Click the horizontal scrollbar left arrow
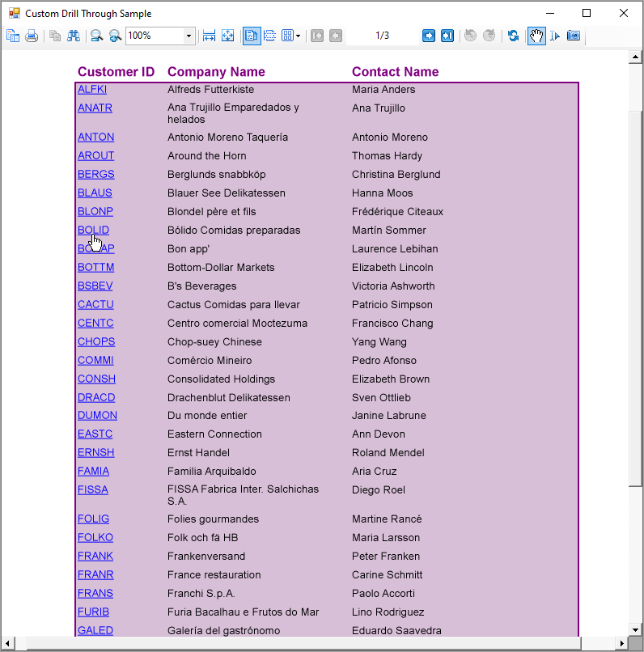 coord(7,643)
